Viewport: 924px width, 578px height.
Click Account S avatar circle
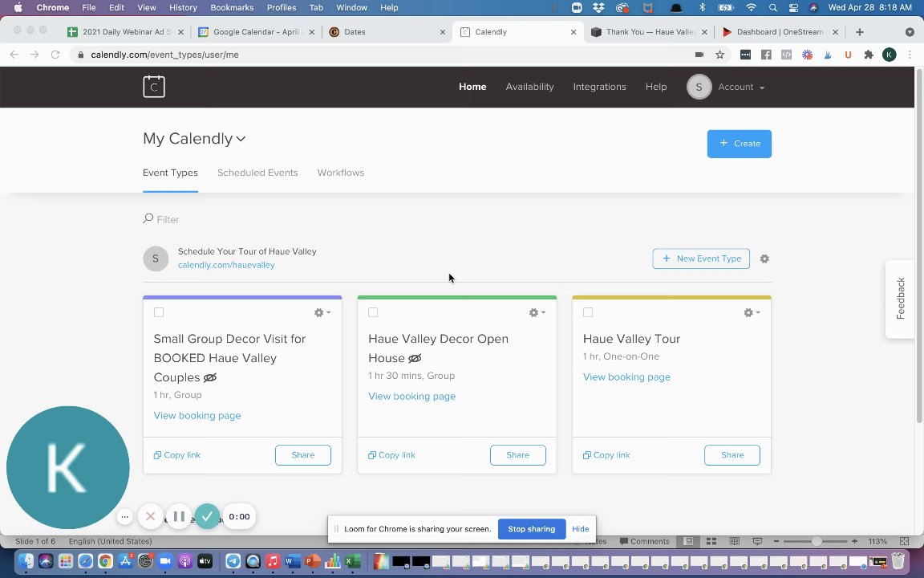coord(699,87)
